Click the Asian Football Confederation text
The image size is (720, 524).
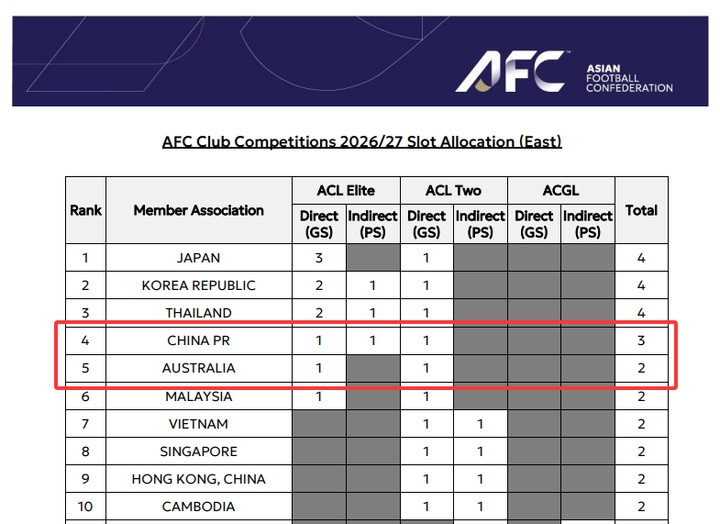629,79
